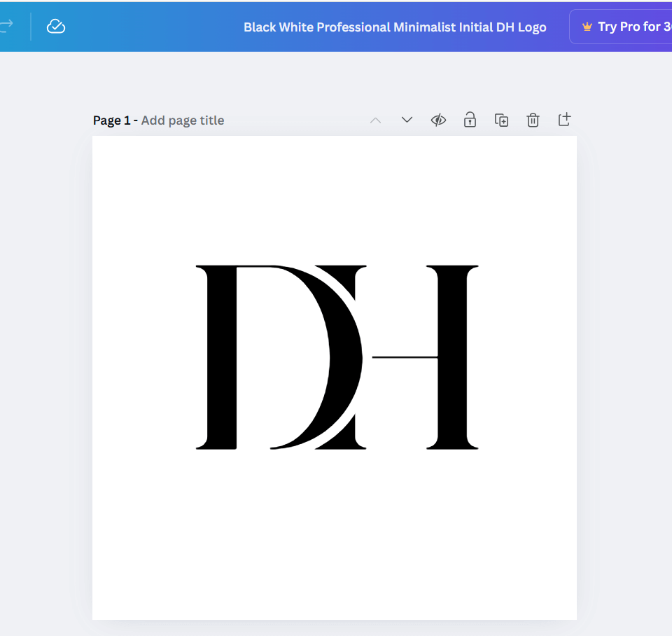Click gray workspace left of the canvas
This screenshot has height=636, width=672.
[45, 350]
